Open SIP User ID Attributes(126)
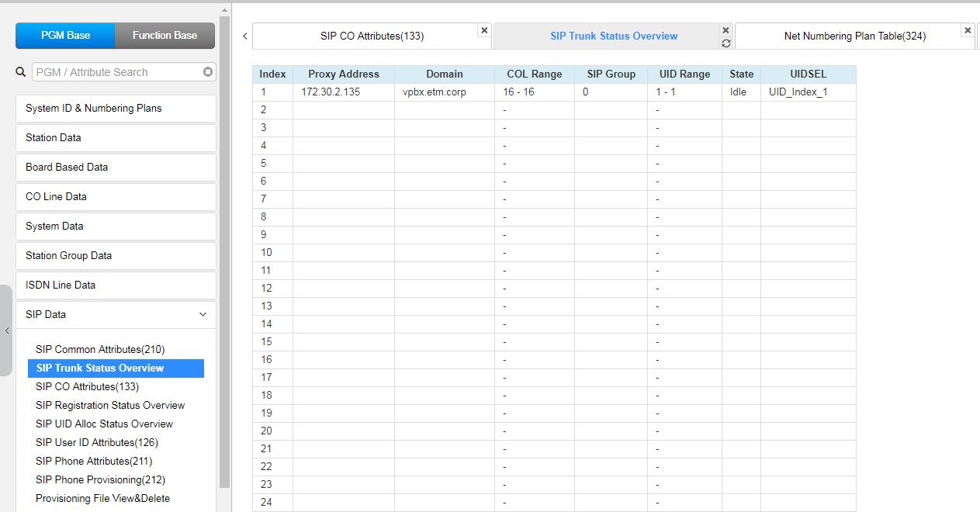The height and width of the screenshot is (512, 980). (x=96, y=442)
